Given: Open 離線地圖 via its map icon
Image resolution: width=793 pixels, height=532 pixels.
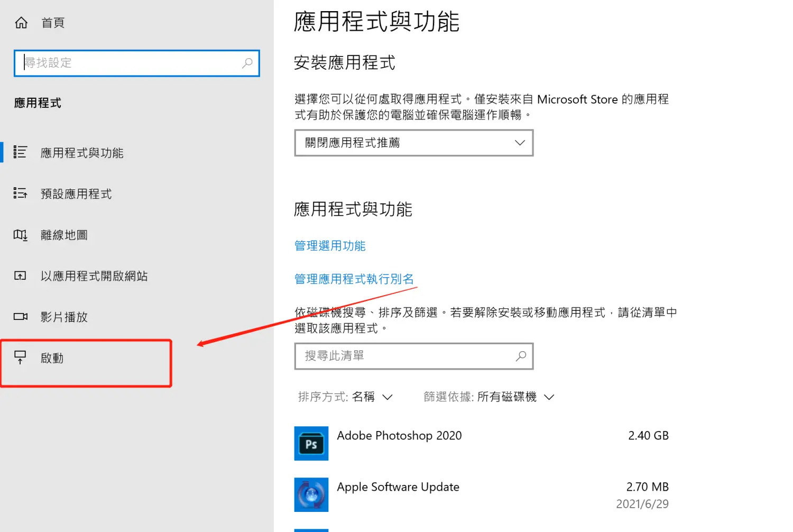Looking at the screenshot, I should [x=20, y=235].
